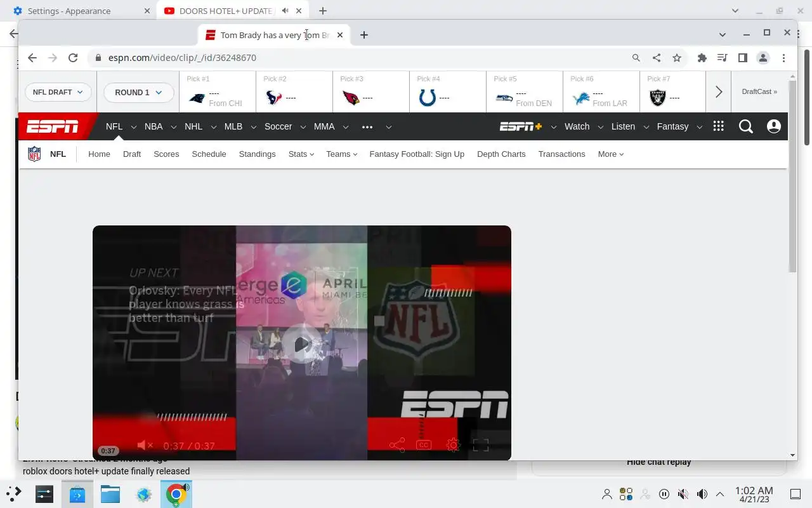812x508 pixels.
Task: Open the Chrome extensions puzzle icon
Action: (702, 58)
